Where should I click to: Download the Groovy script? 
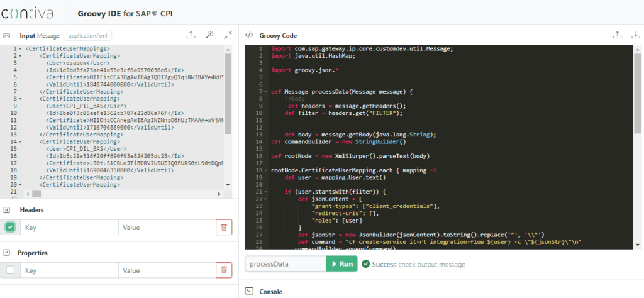click(636, 35)
